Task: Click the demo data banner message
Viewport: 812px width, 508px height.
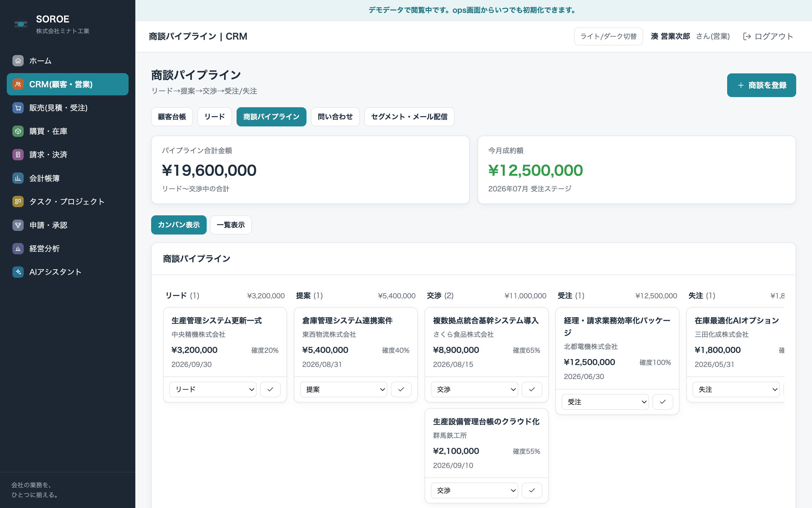Action: tap(473, 10)
